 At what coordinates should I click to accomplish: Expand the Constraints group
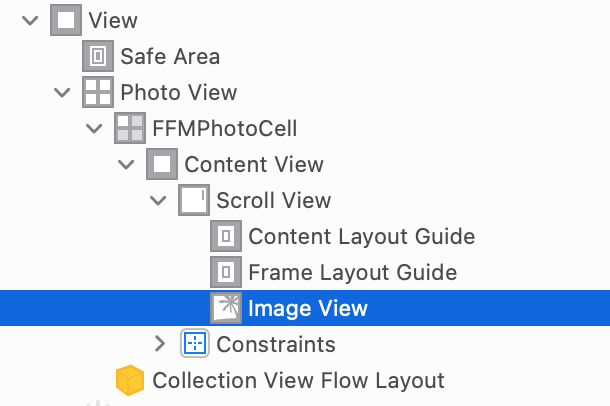coord(160,344)
